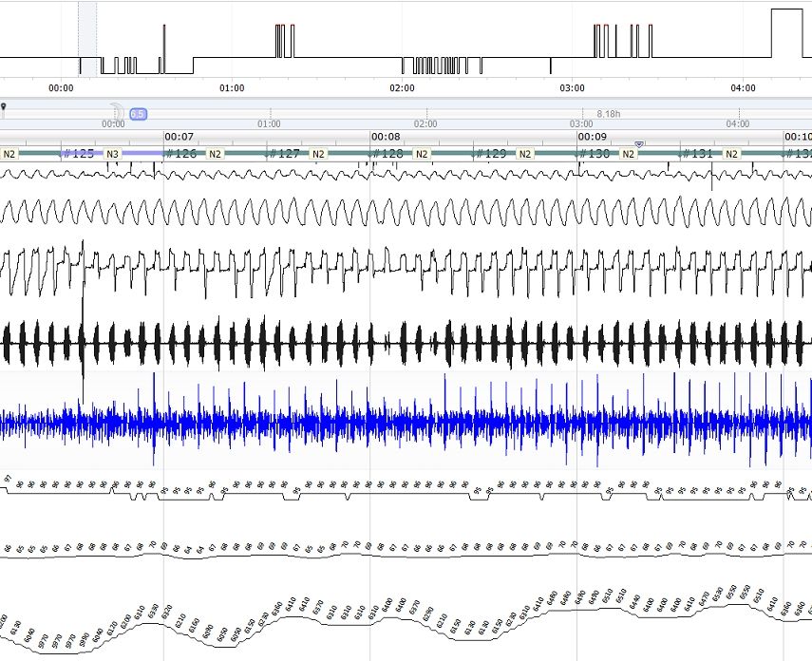Image resolution: width=812 pixels, height=661 pixels.
Task: Click the tall hypnogram block after 04:00
Action: click(x=787, y=33)
